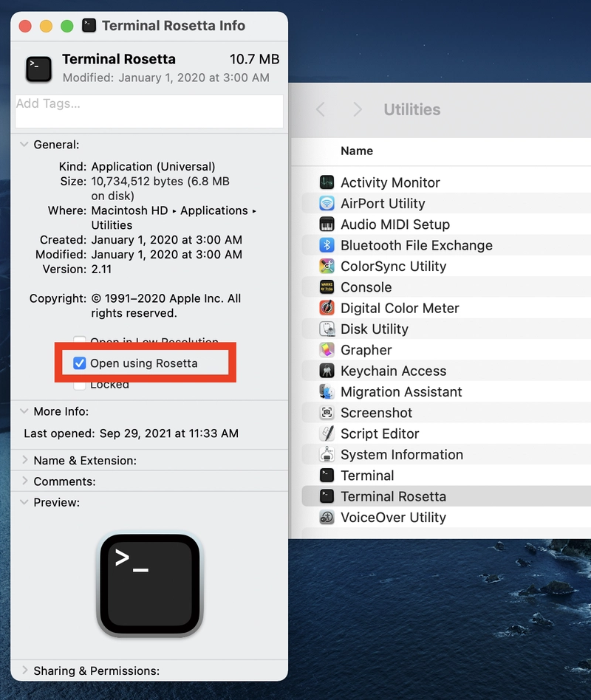Screen dimensions: 591x700
Task: Click the 10.7 MB size label
Action: point(255,59)
